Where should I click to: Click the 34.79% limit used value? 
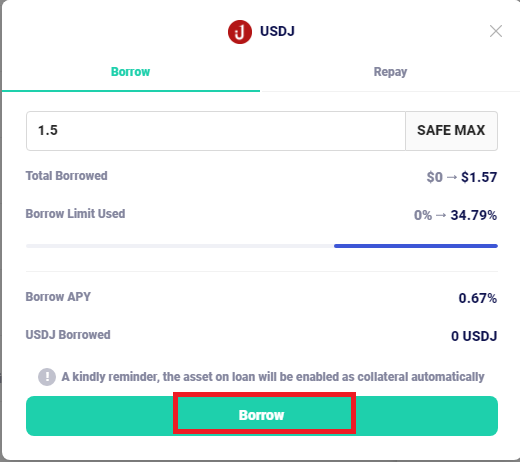point(474,215)
